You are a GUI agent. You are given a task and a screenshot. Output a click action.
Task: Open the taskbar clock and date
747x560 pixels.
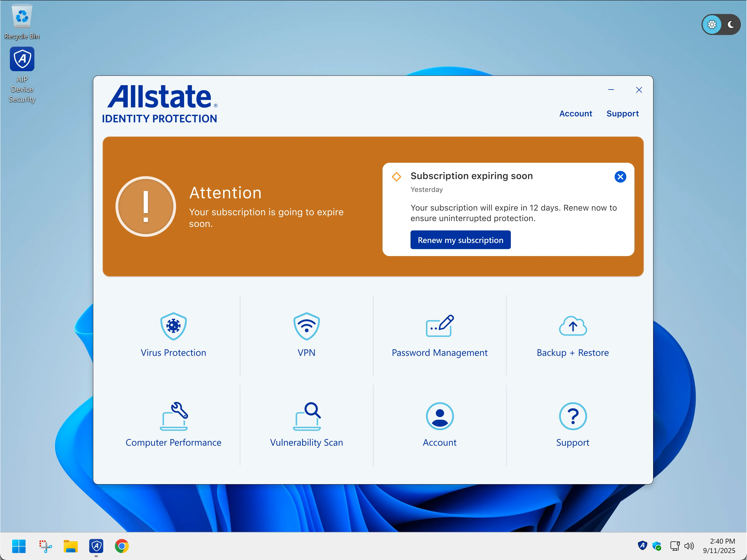719,546
